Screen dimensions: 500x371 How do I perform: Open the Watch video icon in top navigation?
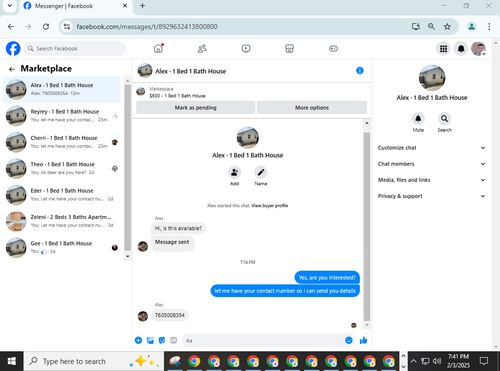click(246, 49)
